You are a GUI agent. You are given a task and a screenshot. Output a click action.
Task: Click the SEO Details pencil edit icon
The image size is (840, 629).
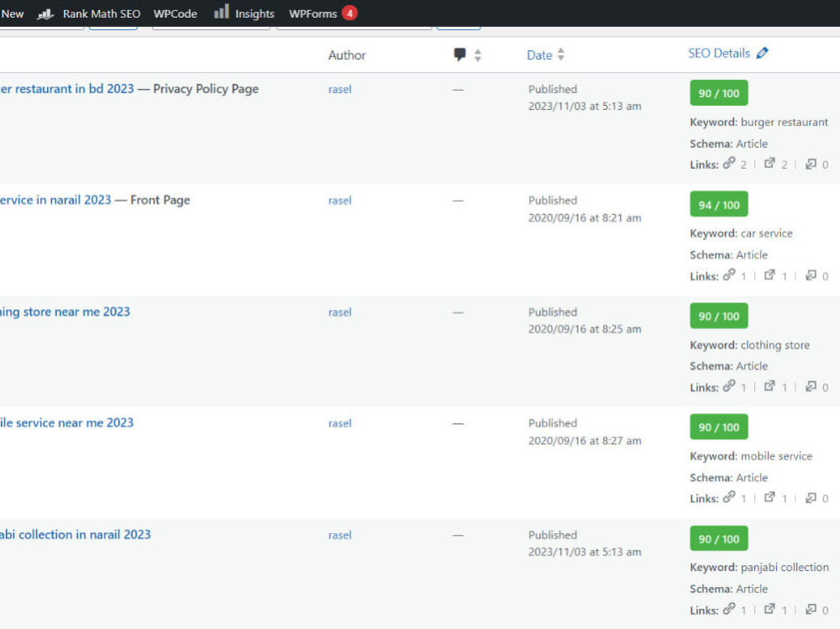762,53
